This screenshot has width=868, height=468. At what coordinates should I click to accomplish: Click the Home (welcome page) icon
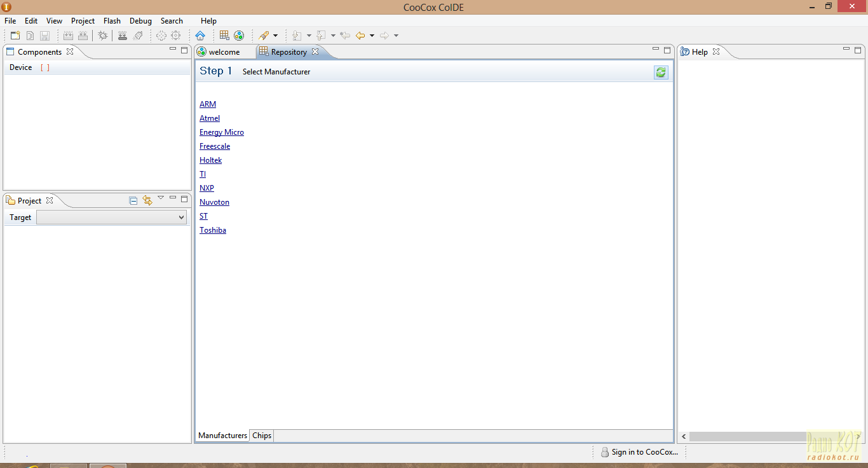(x=200, y=36)
